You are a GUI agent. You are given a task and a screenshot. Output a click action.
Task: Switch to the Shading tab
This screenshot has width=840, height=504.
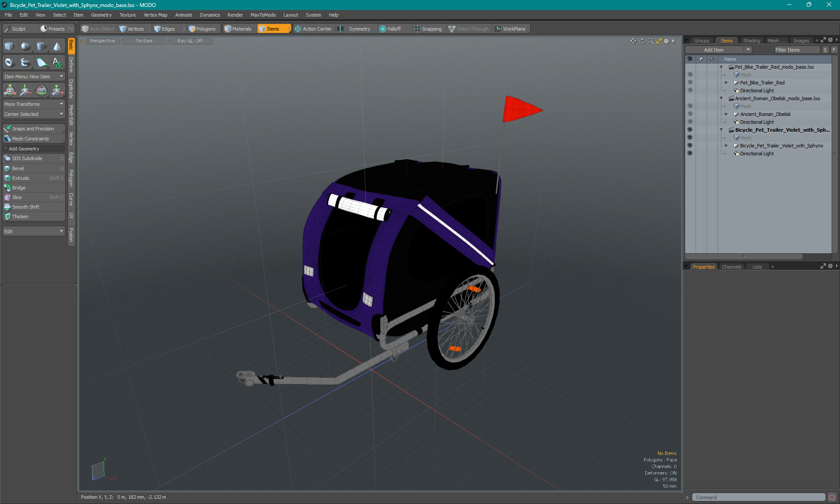[x=751, y=41]
